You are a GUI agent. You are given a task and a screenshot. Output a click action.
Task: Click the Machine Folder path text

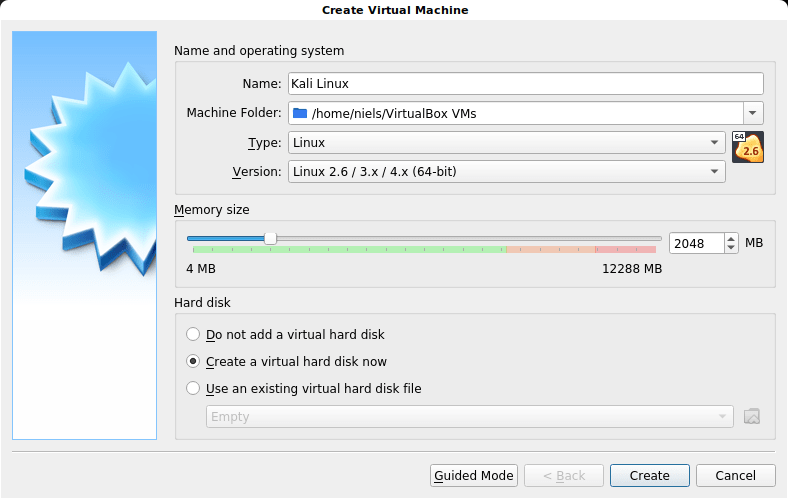tap(394, 114)
